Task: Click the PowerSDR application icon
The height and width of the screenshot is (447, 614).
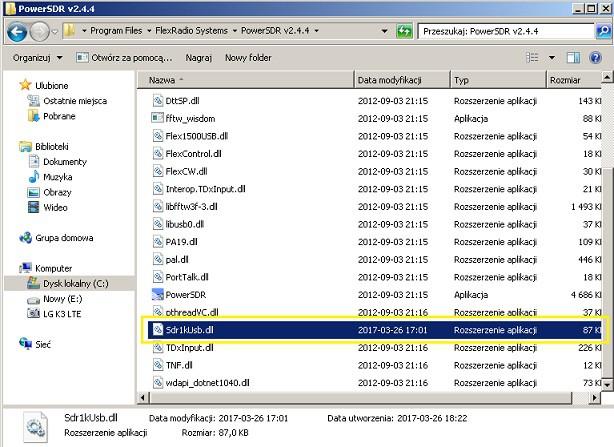Action: pos(157,294)
